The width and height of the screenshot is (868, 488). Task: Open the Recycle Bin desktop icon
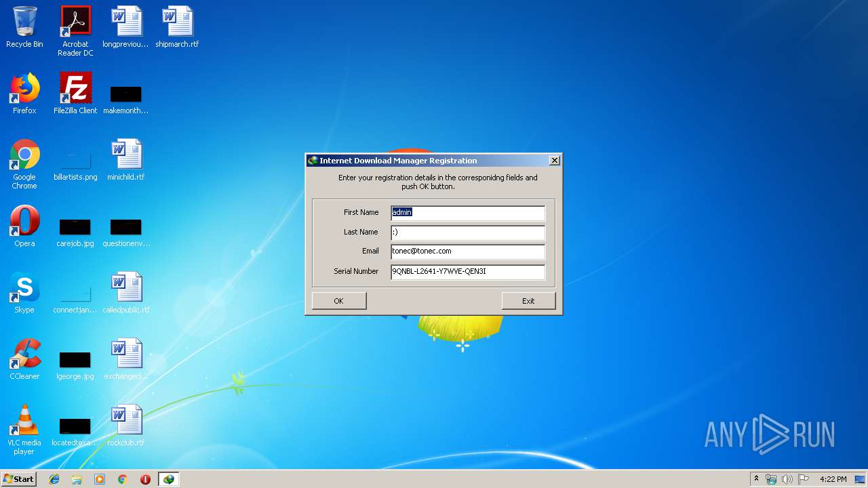click(24, 27)
